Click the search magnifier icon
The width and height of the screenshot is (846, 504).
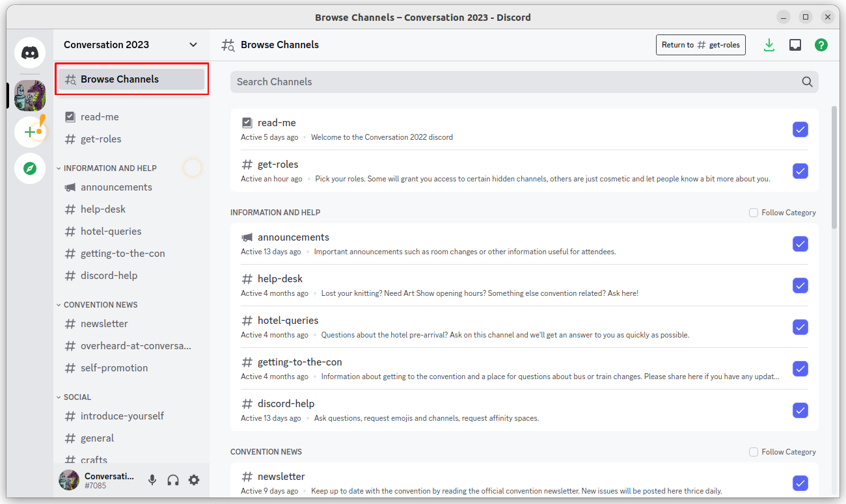[x=807, y=82]
